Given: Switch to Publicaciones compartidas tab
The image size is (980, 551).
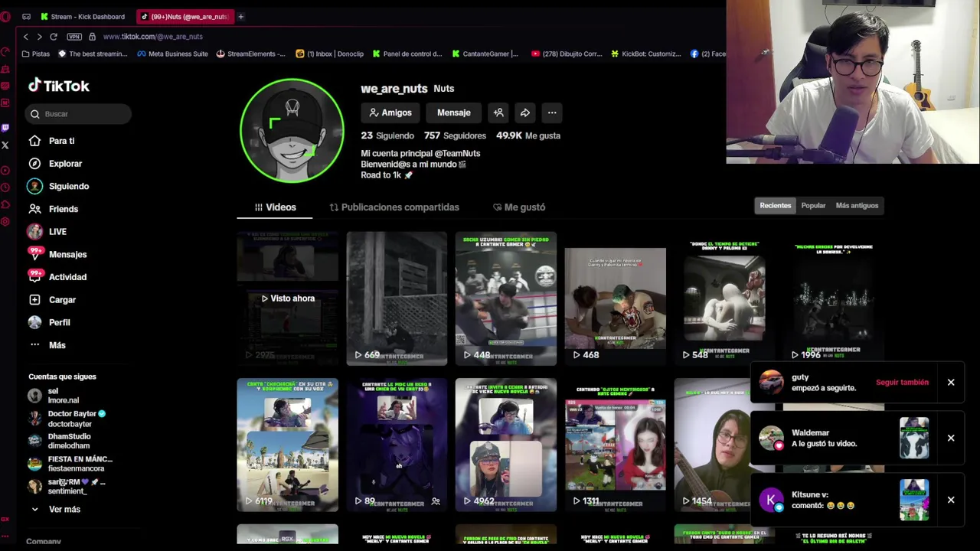Looking at the screenshot, I should point(394,207).
